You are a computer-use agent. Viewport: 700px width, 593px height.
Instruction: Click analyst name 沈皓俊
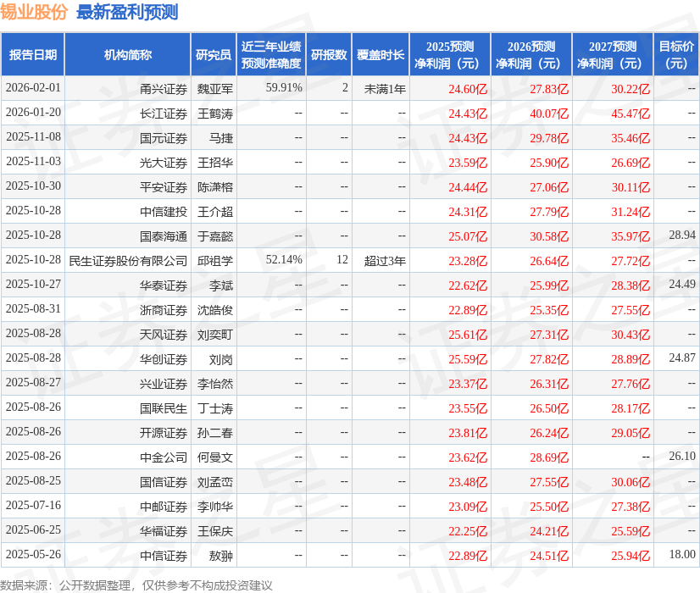click(x=215, y=310)
